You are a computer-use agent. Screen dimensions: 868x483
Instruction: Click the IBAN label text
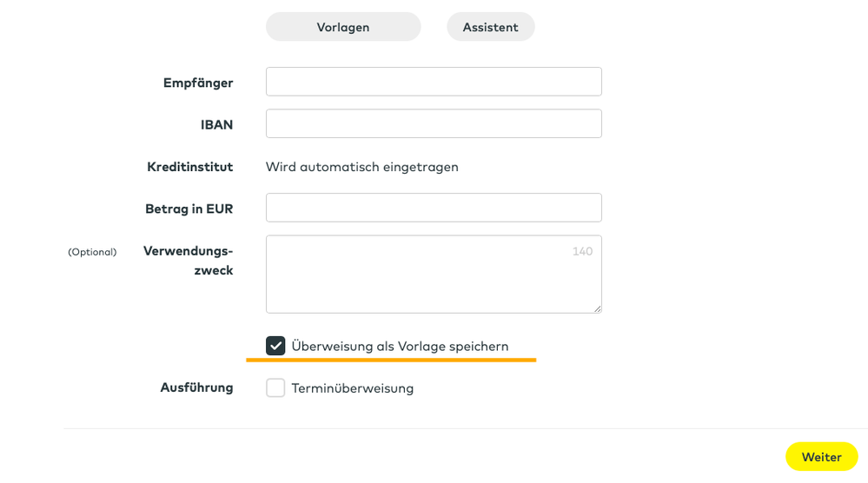(216, 124)
